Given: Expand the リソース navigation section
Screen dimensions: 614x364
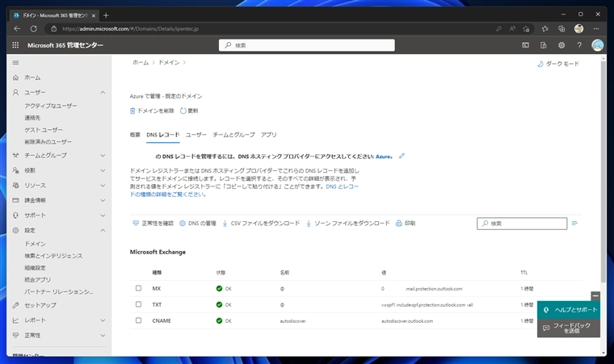Looking at the screenshot, I should click(x=103, y=186).
